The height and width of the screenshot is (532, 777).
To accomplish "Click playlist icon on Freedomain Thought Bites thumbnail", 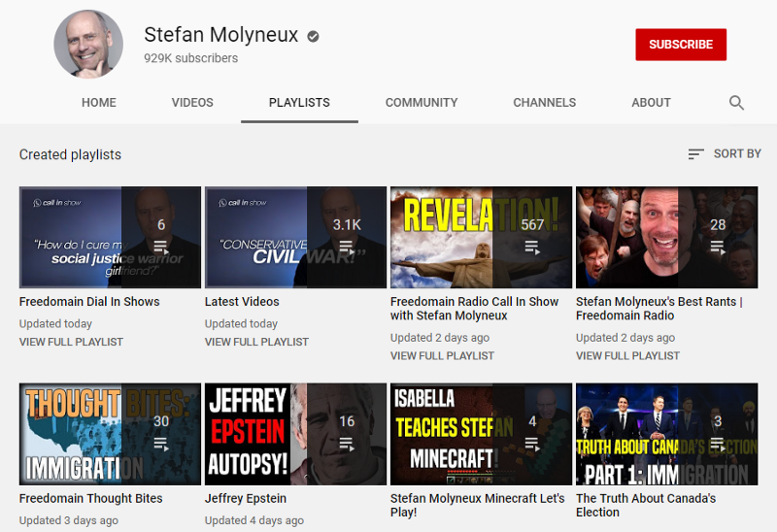I will point(160,444).
